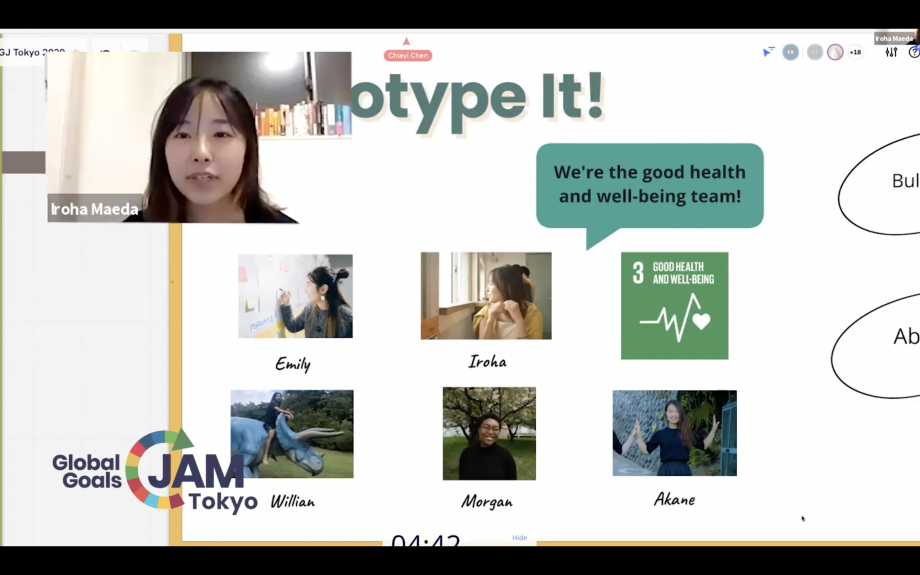Select Akane's photo on the board
The height and width of the screenshot is (575, 920).
pyautogui.click(x=674, y=433)
